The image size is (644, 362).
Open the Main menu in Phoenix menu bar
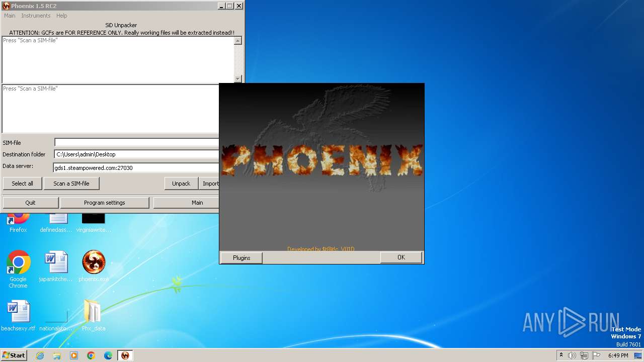(10, 16)
